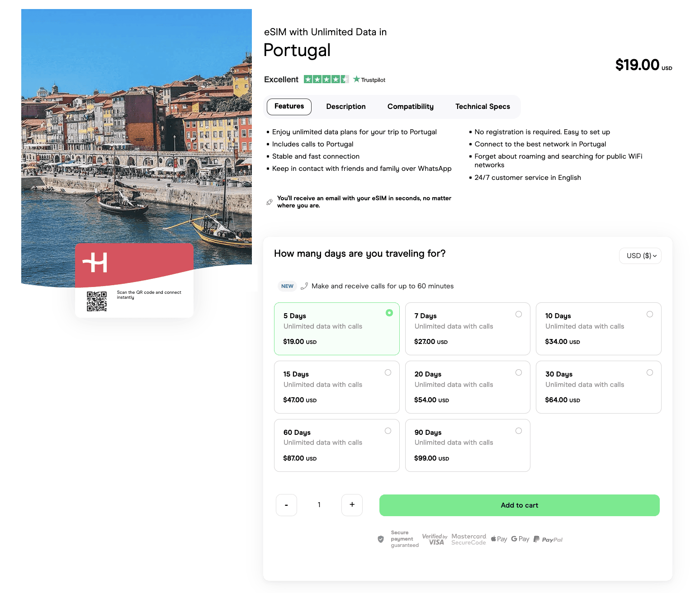The width and height of the screenshot is (700, 593).
Task: Click the Add to cart button
Action: [x=519, y=505]
